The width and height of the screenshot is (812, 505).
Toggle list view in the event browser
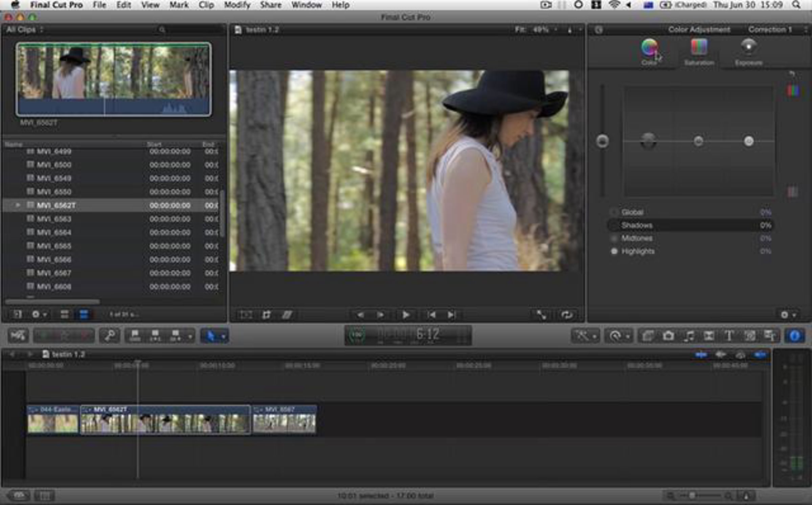click(84, 314)
